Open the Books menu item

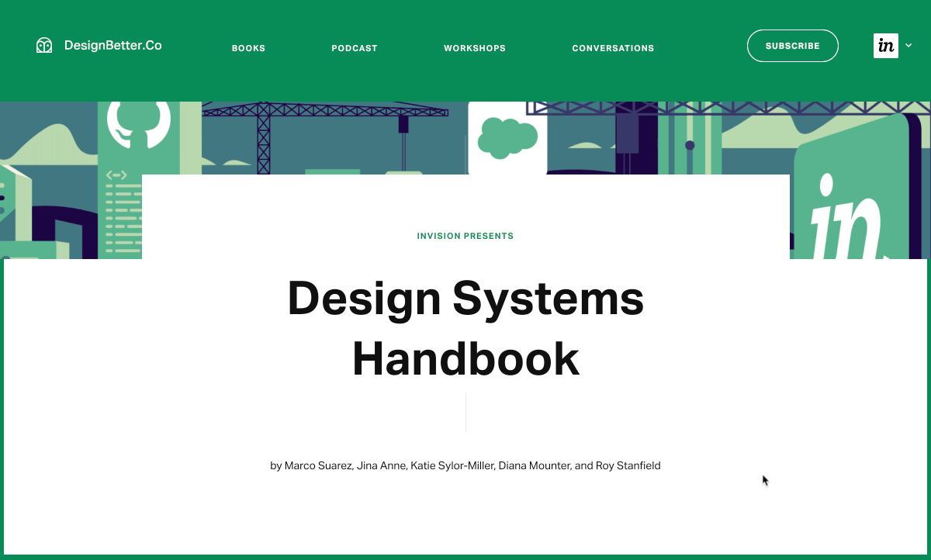248,48
